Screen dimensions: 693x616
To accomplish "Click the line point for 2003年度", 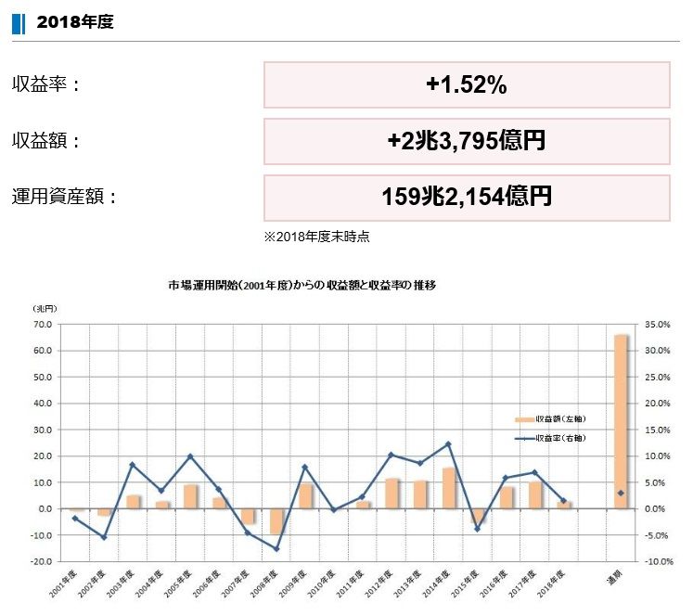I will pos(133,465).
